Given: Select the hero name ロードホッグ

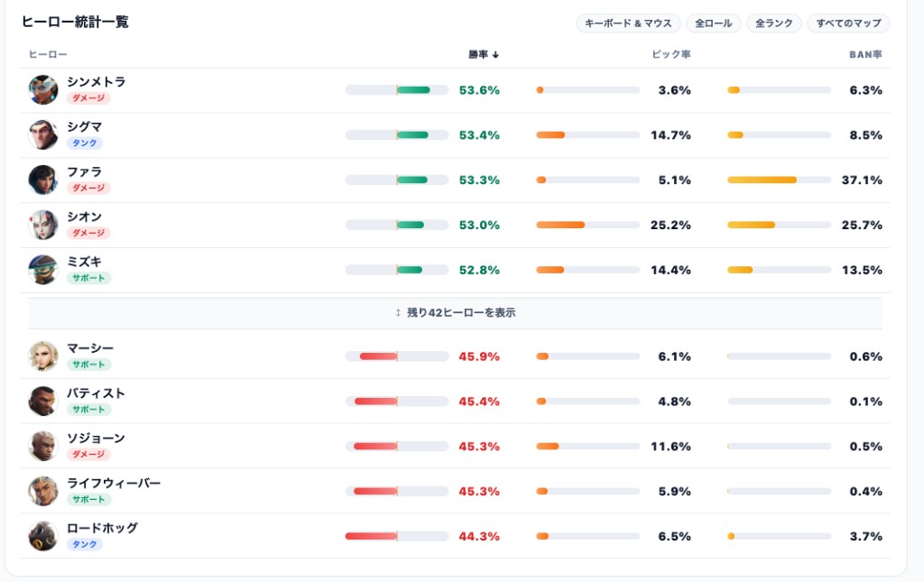Looking at the screenshot, I should [x=103, y=528].
